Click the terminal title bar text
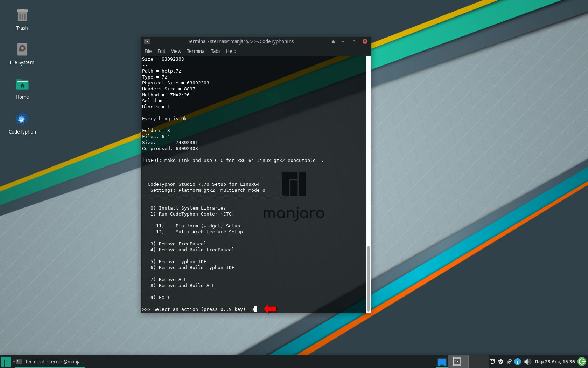Image resolution: width=588 pixels, height=368 pixels. pyautogui.click(x=241, y=41)
